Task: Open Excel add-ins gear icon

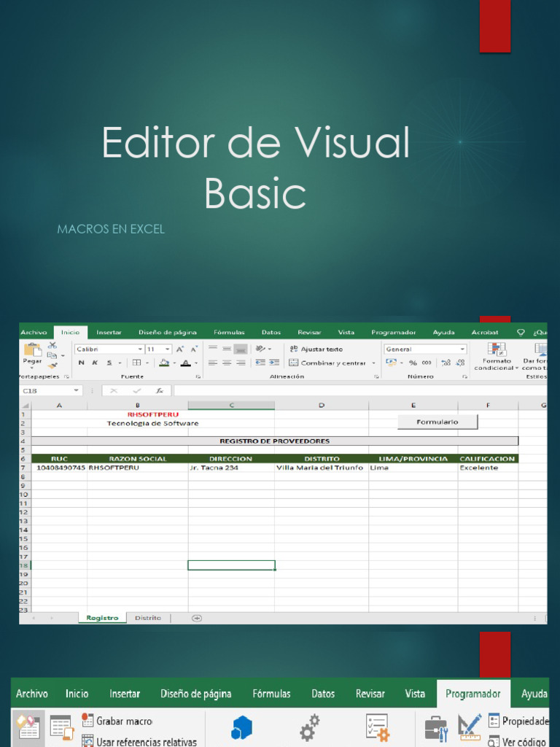Action: [x=309, y=727]
